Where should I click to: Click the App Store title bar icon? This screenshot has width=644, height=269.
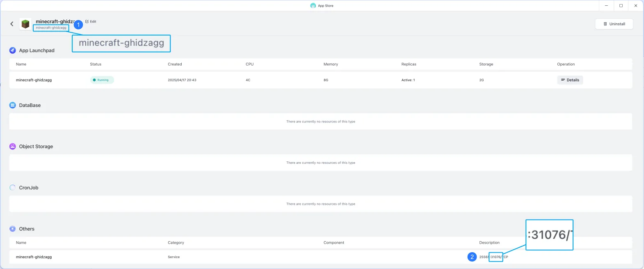pos(313,6)
